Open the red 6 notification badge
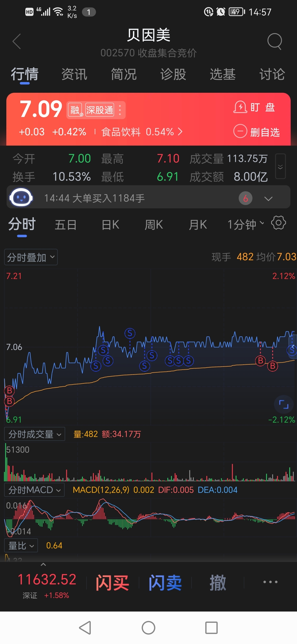This screenshot has width=297, height=644. pyautogui.click(x=246, y=198)
